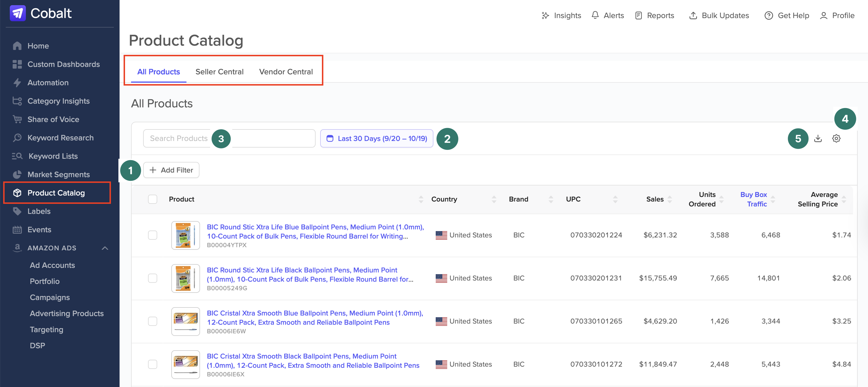Click the Bulk Updates upload icon
This screenshot has height=387, width=868.
pyautogui.click(x=693, y=16)
